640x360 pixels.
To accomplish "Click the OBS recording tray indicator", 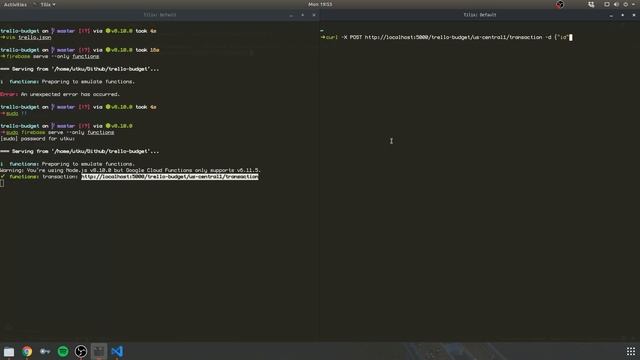I will (560, 4).
